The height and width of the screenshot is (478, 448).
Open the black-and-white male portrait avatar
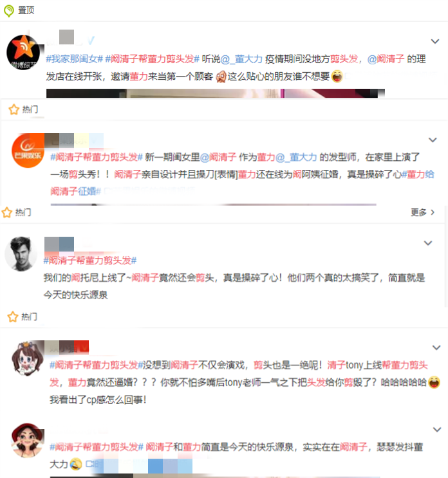pos(21,254)
